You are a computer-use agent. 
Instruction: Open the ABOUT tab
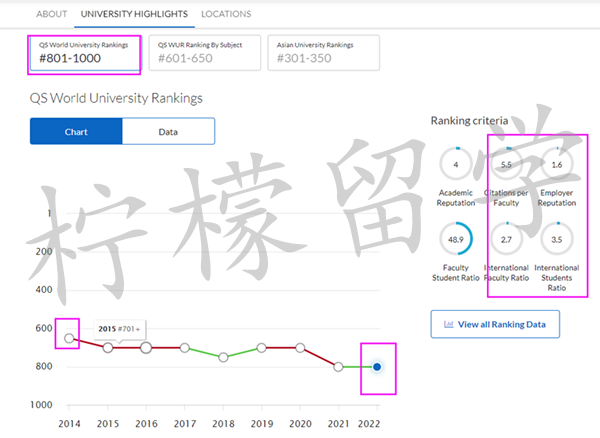click(x=52, y=14)
